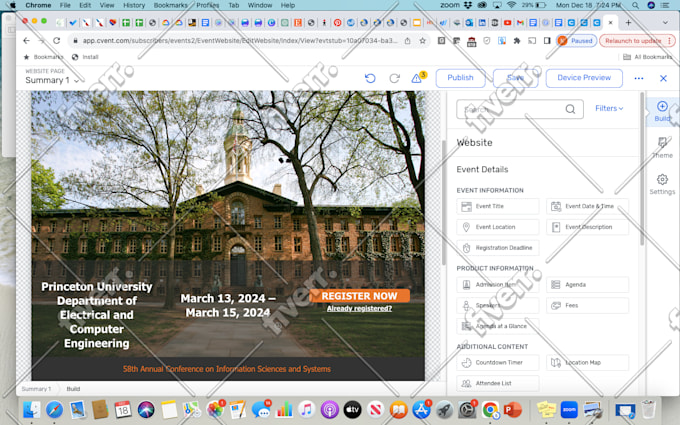The height and width of the screenshot is (425, 680).
Task: Click the Install bookmark in bookmarks bar
Action: [x=85, y=57]
